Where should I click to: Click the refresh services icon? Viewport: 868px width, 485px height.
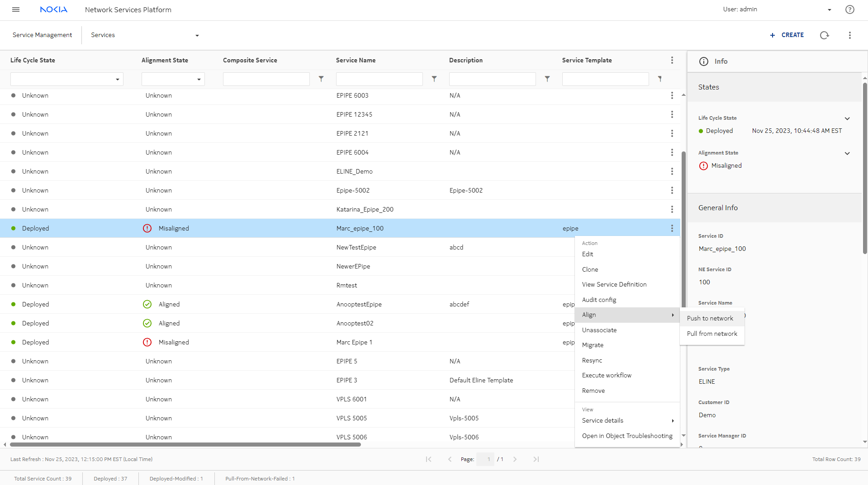[824, 35]
